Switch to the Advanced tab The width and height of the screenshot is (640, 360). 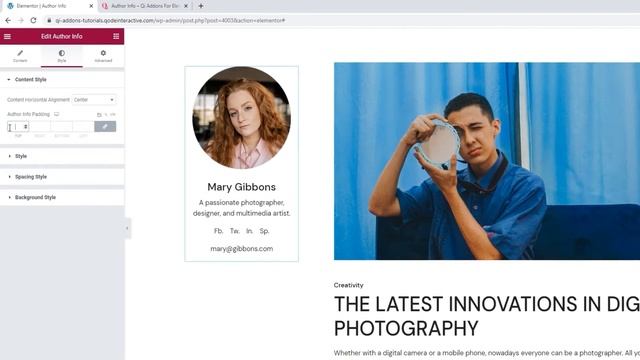(103, 56)
